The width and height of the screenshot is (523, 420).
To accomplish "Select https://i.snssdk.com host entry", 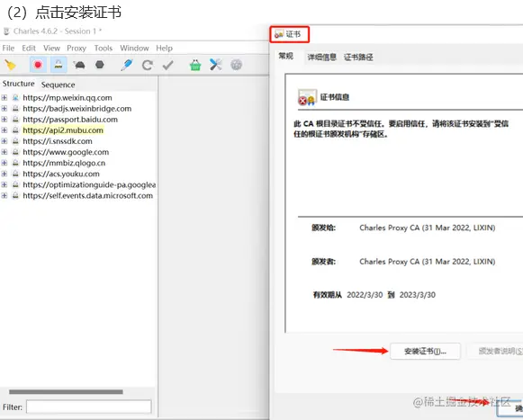I will coord(58,141).
